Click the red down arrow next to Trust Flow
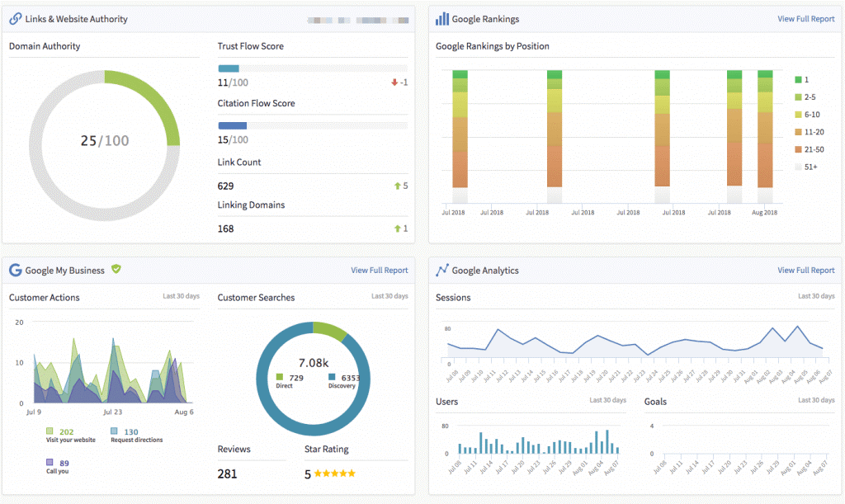The image size is (845, 504). 394,82
